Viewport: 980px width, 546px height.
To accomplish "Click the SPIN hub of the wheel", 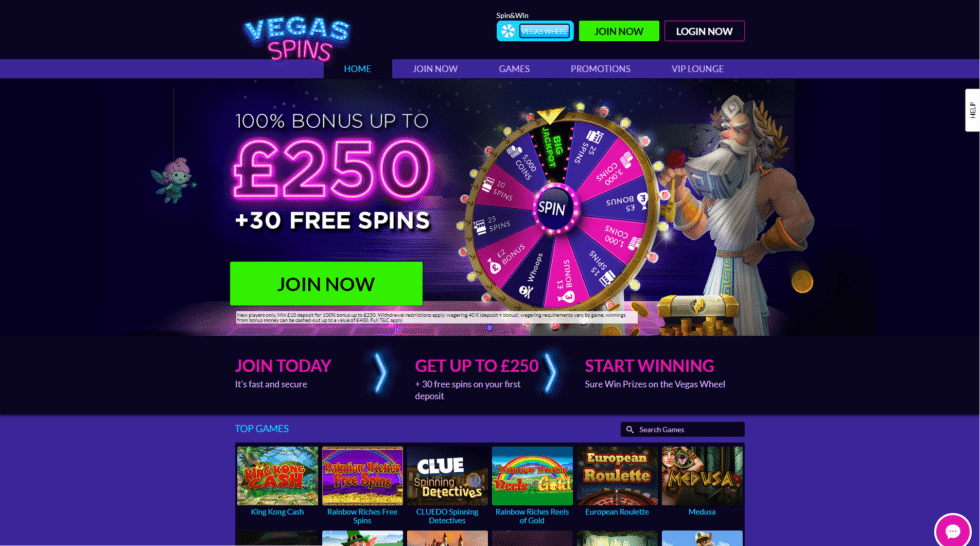I will [552, 208].
